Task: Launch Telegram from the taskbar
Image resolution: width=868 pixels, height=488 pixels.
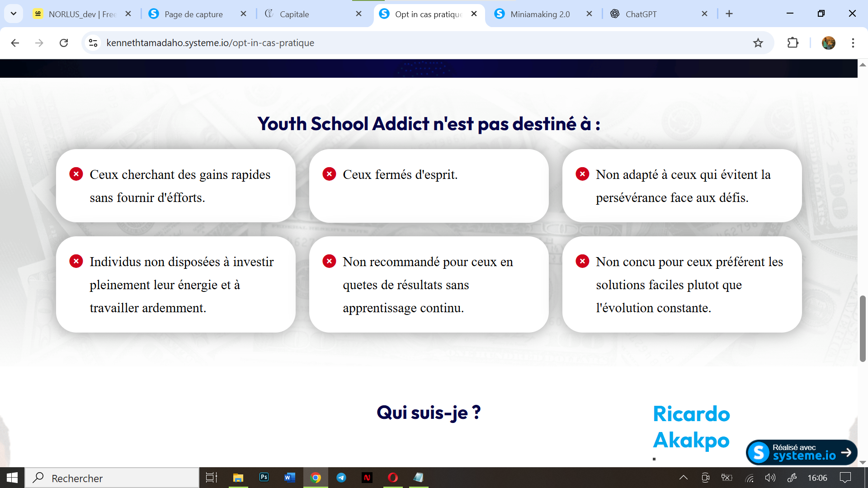Action: pos(341,478)
